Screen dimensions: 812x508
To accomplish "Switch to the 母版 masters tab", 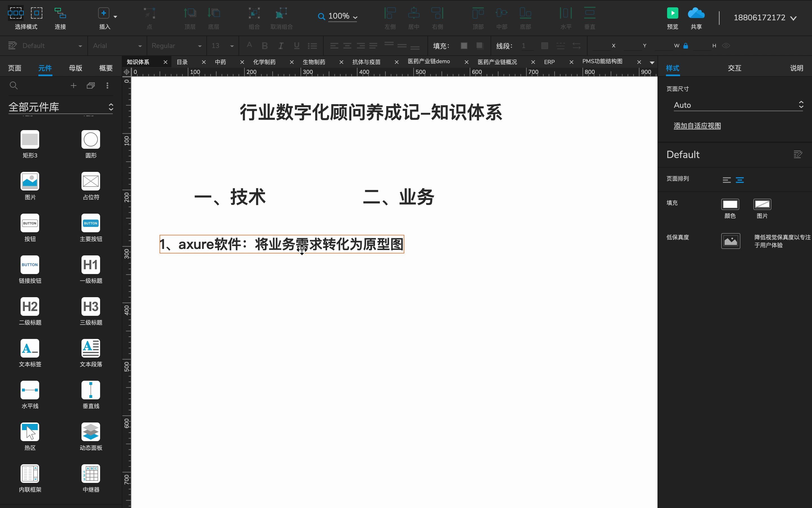I will click(x=76, y=68).
